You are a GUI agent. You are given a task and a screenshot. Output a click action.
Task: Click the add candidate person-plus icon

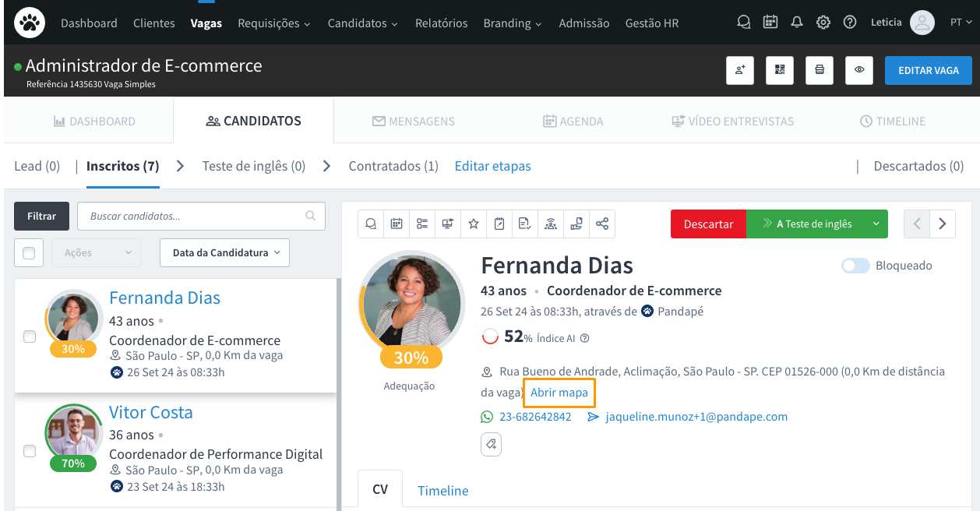coord(740,70)
